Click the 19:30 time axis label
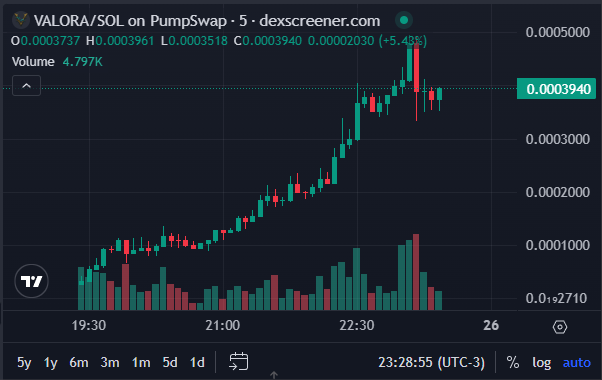The width and height of the screenshot is (602, 380). pyautogui.click(x=89, y=325)
